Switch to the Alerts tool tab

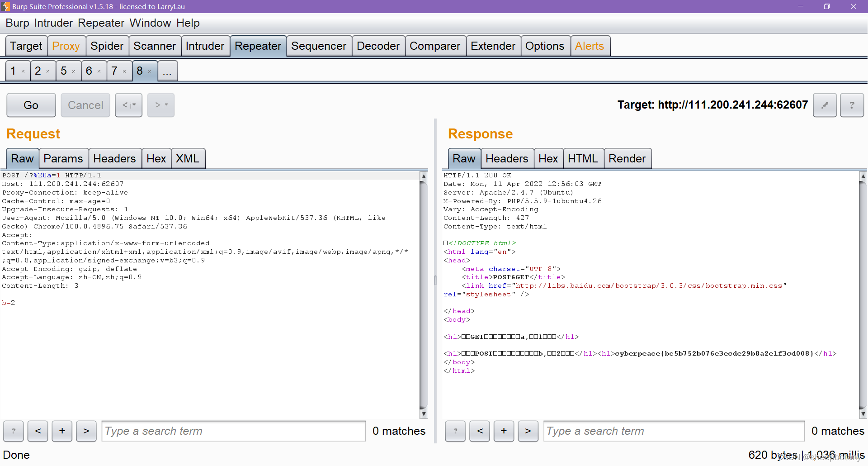click(590, 46)
